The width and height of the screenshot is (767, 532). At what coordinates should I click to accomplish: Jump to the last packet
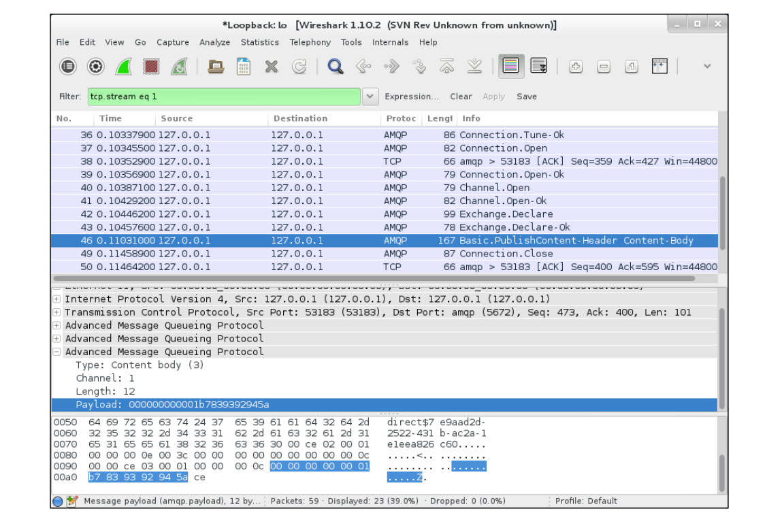pos(474,66)
